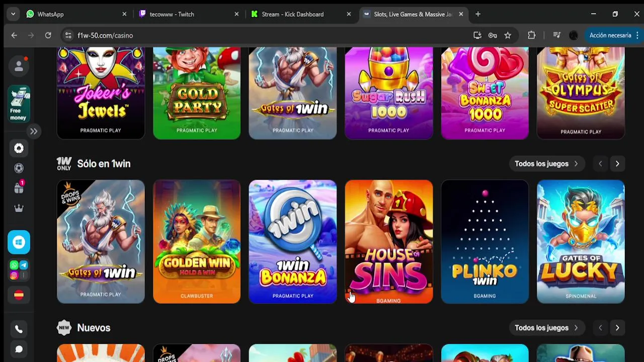Close the Kick Dashboard tab

(x=349, y=14)
